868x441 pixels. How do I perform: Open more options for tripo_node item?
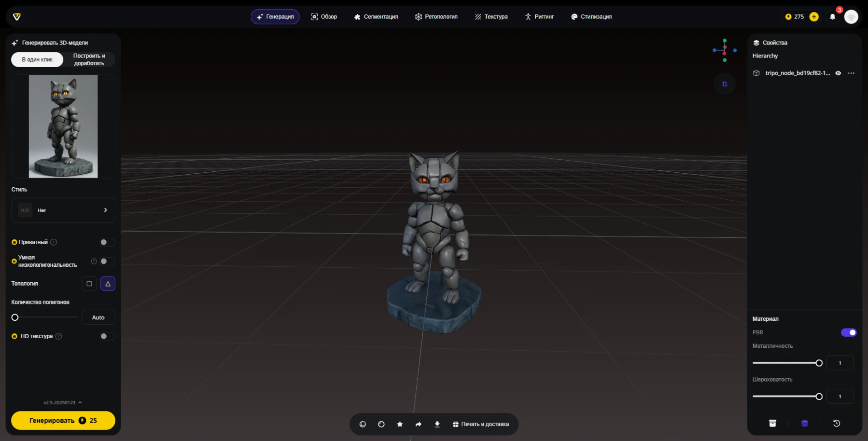click(x=851, y=73)
